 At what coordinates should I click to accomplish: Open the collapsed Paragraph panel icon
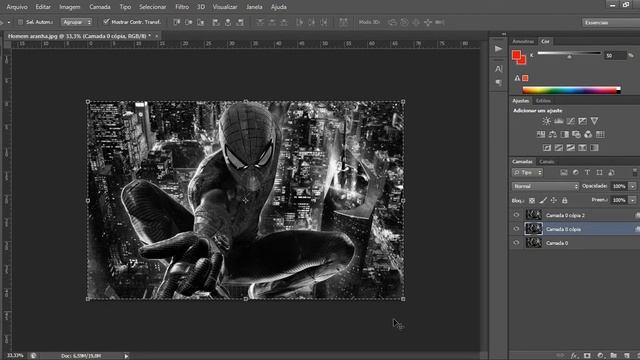498,83
